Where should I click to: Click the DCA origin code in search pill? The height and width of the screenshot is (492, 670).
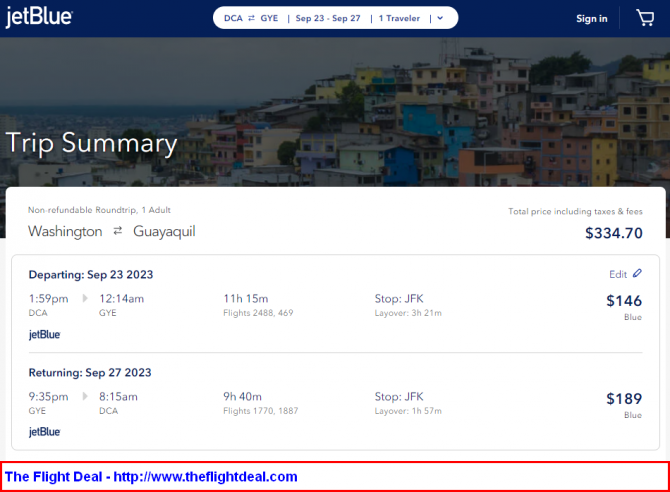(x=233, y=18)
